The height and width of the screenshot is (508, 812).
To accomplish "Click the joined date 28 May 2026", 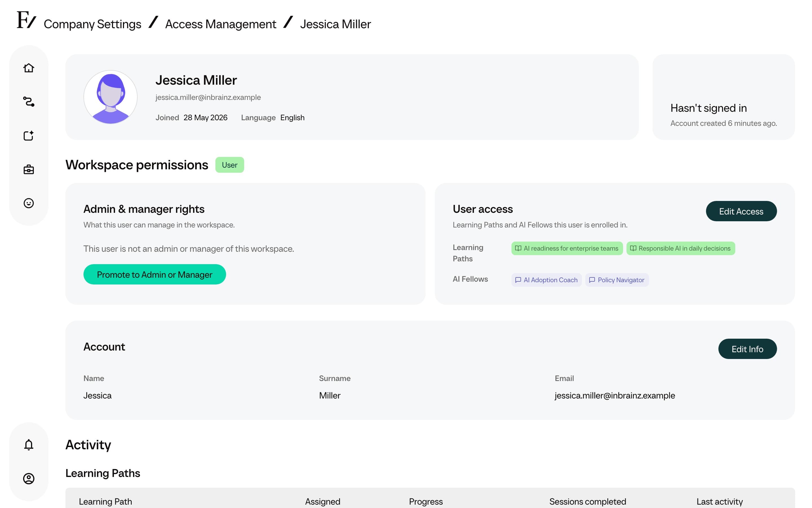I will [205, 118].
